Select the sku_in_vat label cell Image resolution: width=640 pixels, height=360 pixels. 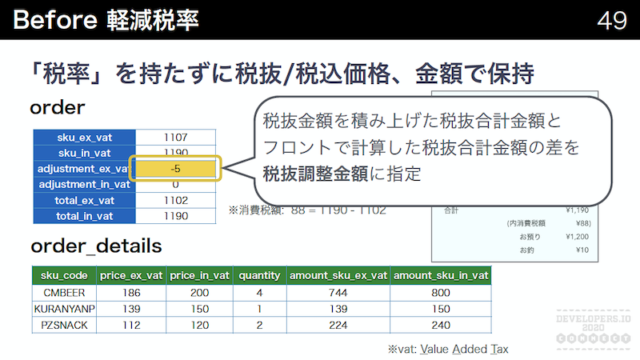(x=84, y=153)
